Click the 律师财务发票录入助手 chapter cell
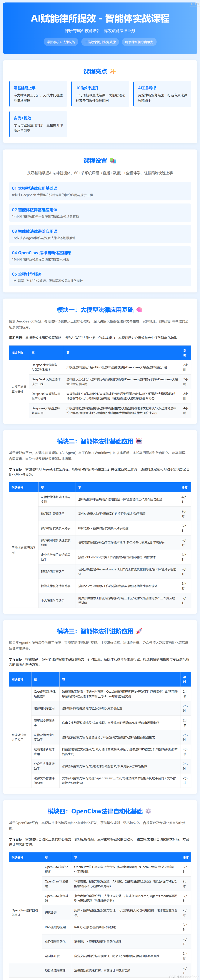This screenshot has height=980, width=200. (x=57, y=528)
